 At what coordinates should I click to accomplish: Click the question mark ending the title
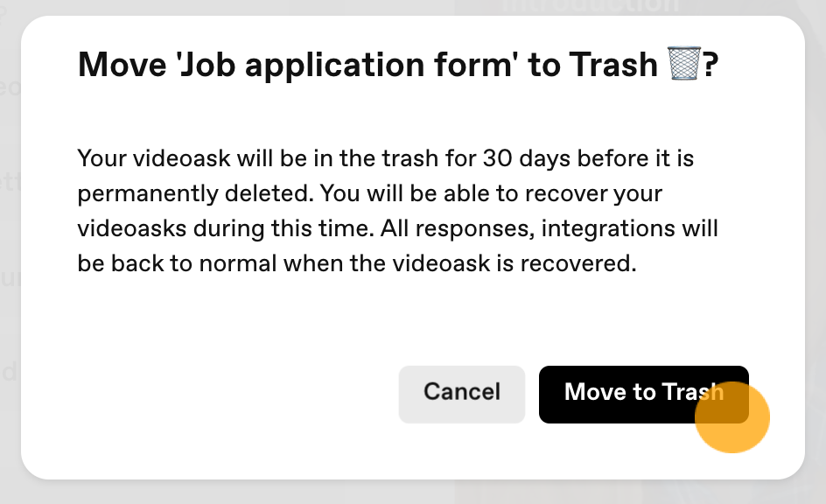coord(710,64)
